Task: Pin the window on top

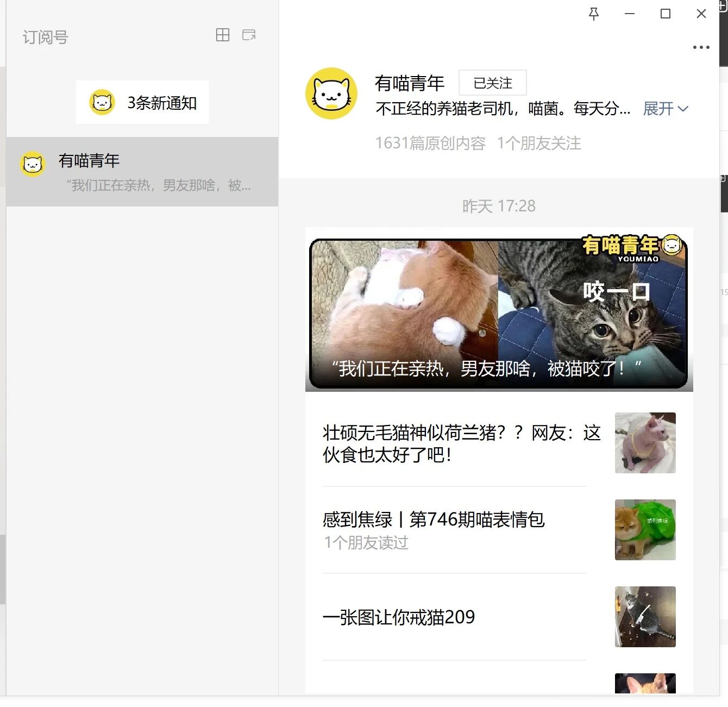Action: click(594, 14)
